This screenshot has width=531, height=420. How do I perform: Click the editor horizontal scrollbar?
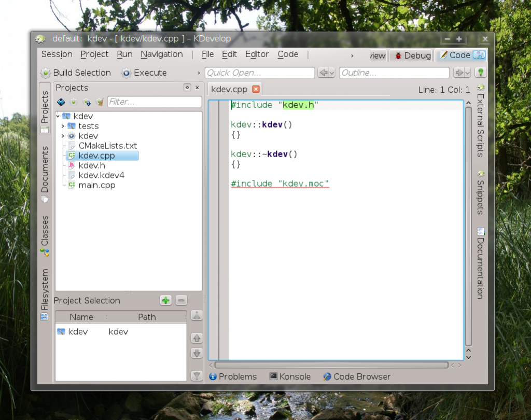click(331, 365)
